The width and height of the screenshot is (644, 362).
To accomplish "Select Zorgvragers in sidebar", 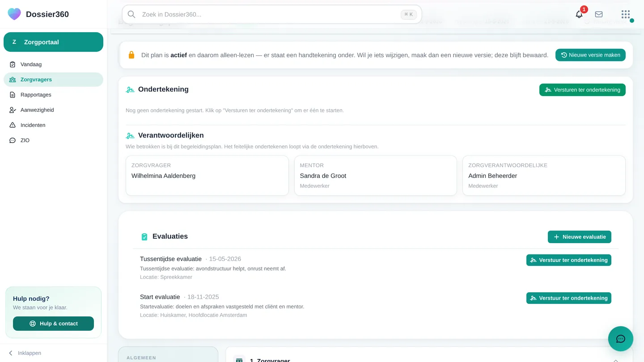I will pos(53,80).
